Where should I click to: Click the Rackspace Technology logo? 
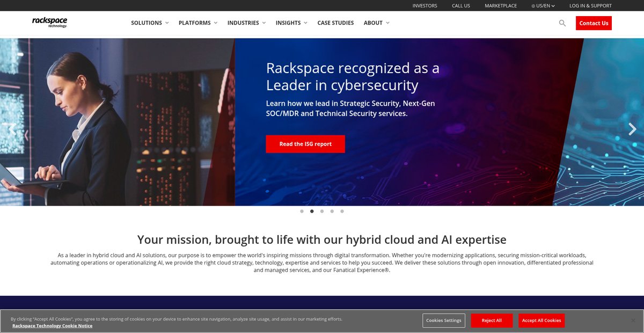point(49,22)
